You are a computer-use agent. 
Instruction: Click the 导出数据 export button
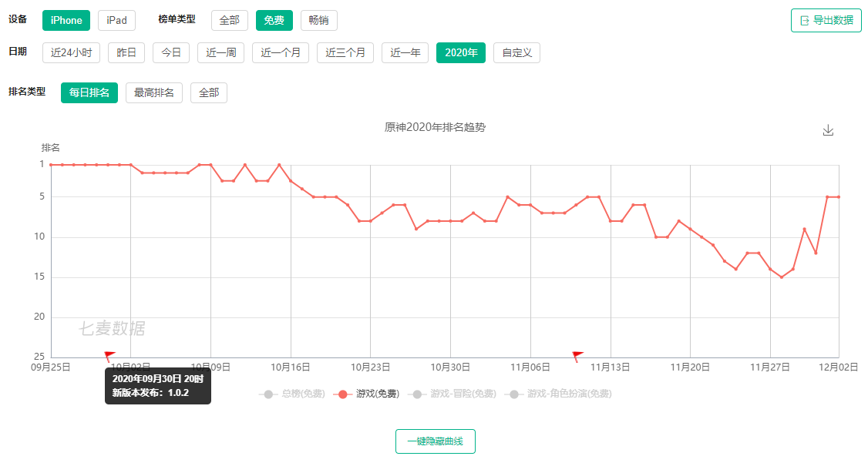click(x=826, y=21)
